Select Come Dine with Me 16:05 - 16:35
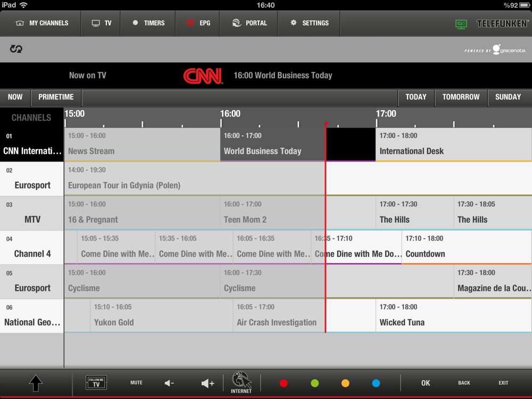Screen dimensions: 532x399 pyautogui.click(x=272, y=247)
